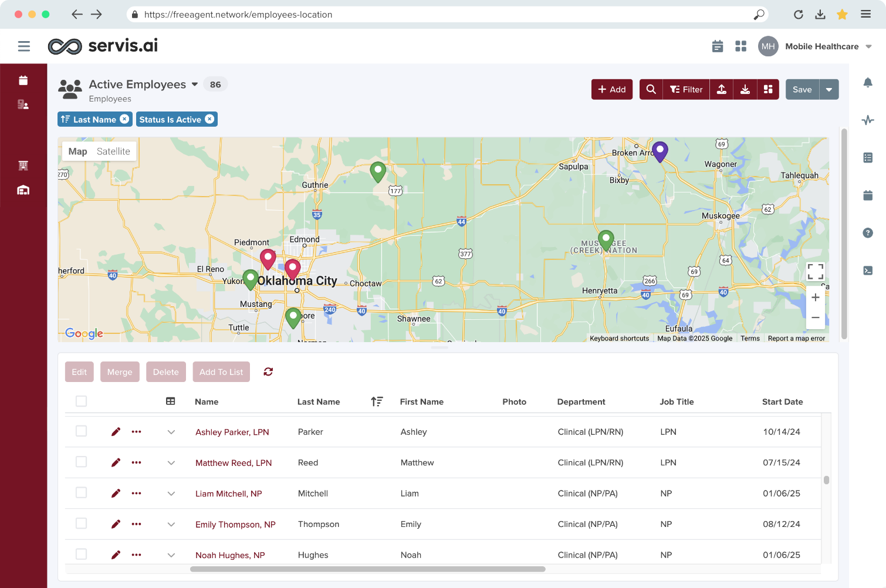Viewport: 886px width, 588px height.
Task: Open Emily Thompson, NP record link
Action: 235,524
